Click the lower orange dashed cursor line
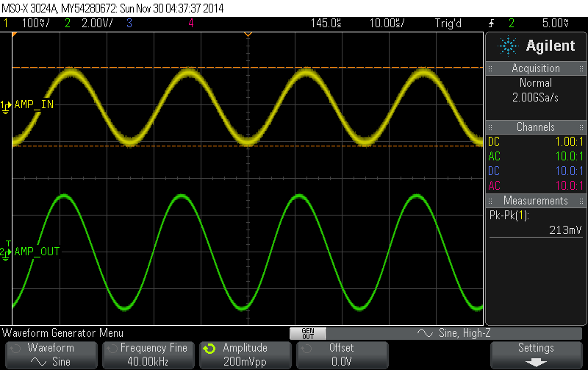The width and height of the screenshot is (588, 370). [248, 146]
